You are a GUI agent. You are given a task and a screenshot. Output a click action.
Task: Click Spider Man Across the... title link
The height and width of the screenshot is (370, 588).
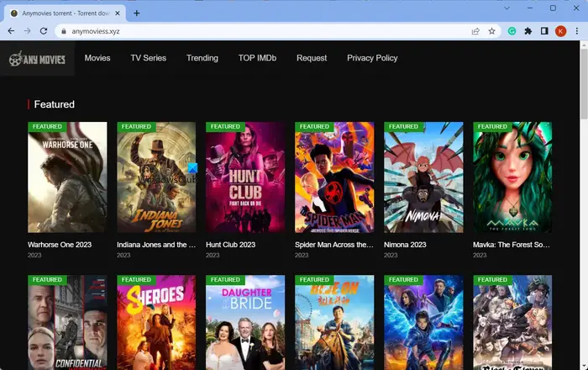pyautogui.click(x=334, y=245)
